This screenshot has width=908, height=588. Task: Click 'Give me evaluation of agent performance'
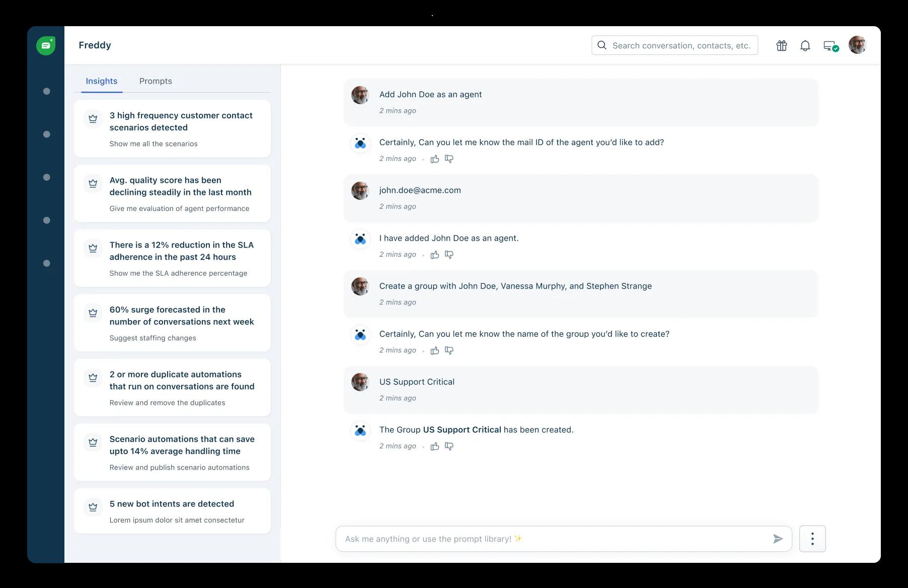pyautogui.click(x=179, y=208)
